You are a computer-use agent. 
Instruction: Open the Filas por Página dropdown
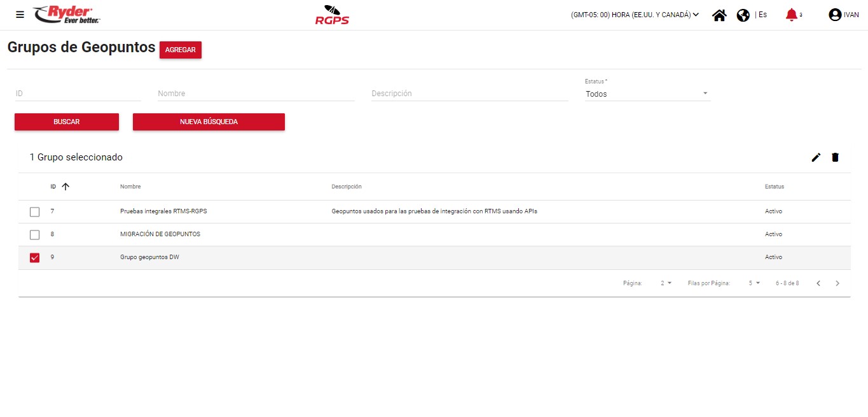pyautogui.click(x=754, y=283)
